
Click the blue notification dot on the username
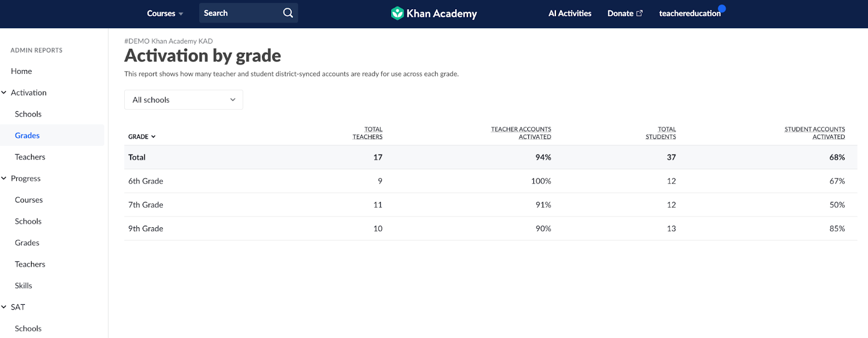pos(722,8)
